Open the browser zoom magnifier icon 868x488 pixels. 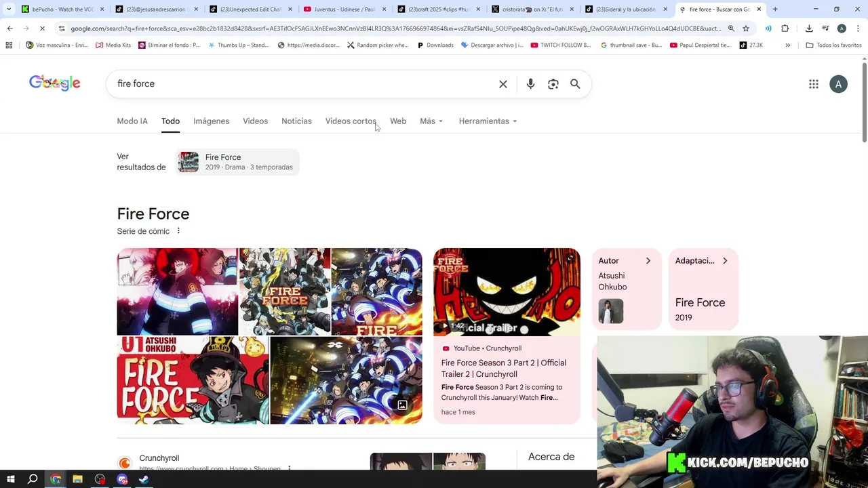coord(731,28)
